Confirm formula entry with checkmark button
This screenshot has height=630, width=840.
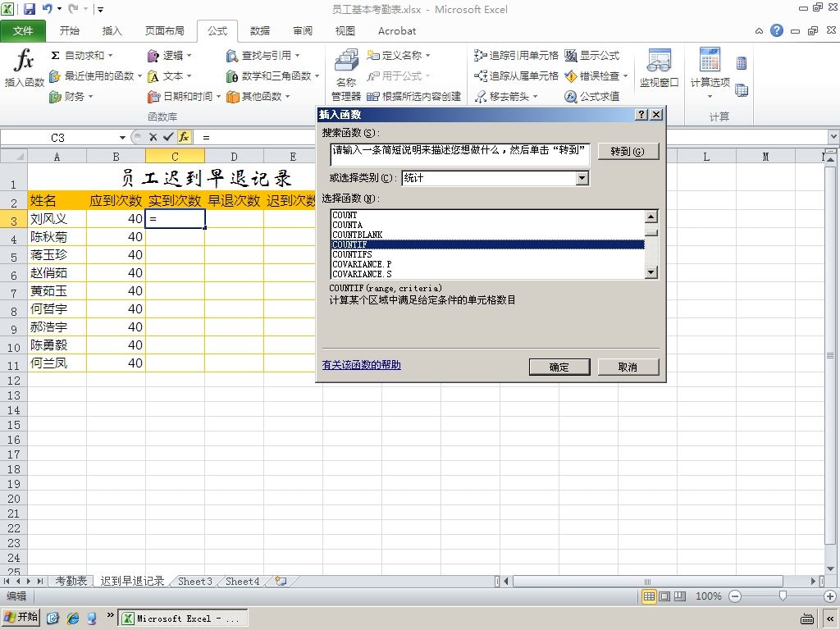point(168,137)
